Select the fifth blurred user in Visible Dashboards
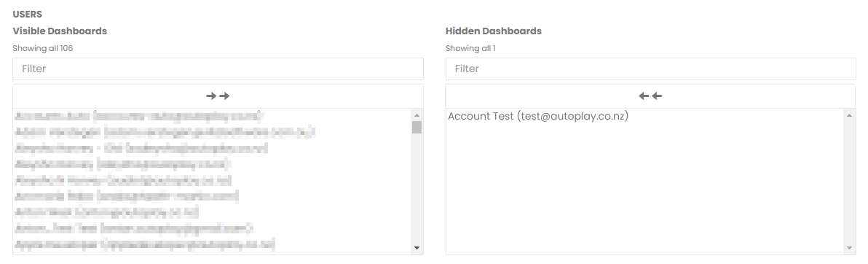Screen dimensions: 868x264 coord(123,180)
